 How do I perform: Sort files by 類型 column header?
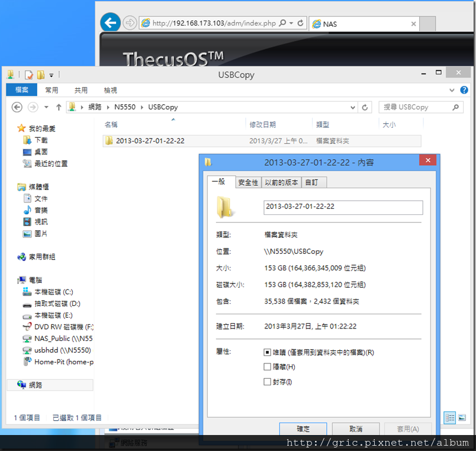[323, 125]
